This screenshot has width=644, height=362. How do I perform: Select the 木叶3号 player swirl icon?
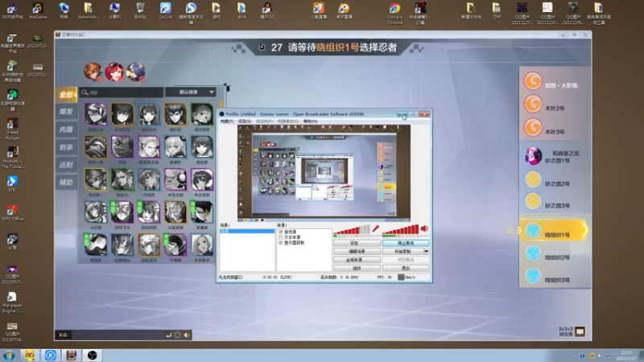(x=533, y=127)
